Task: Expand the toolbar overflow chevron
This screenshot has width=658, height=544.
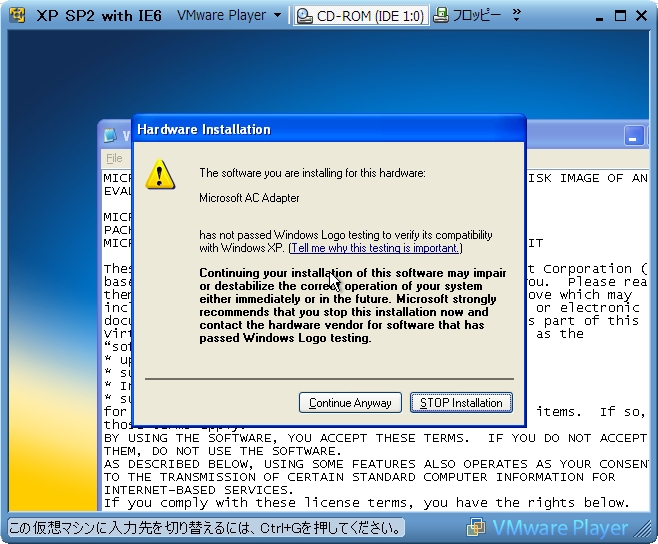Action: pyautogui.click(x=517, y=15)
